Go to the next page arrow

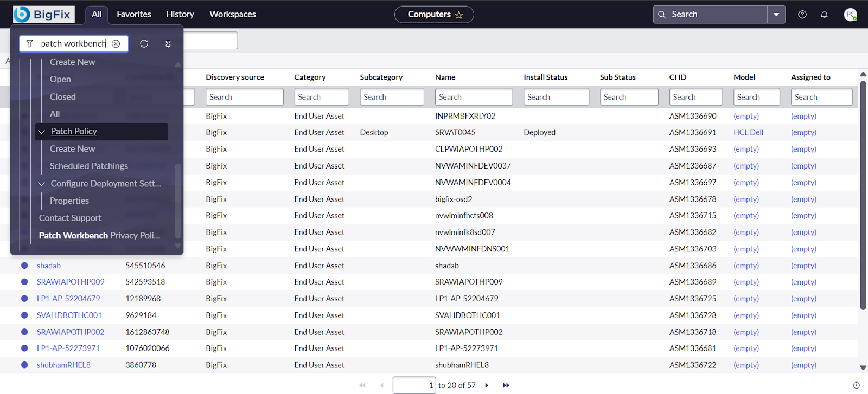pos(487,385)
